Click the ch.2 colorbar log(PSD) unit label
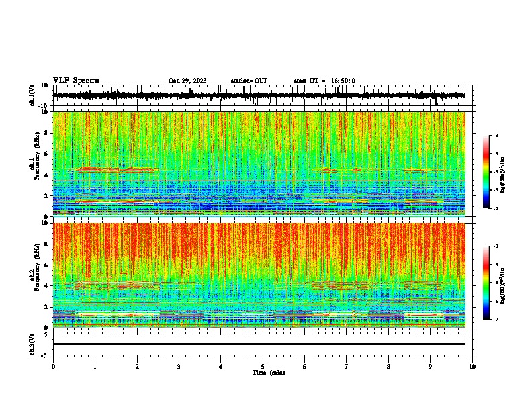 pos(503,285)
